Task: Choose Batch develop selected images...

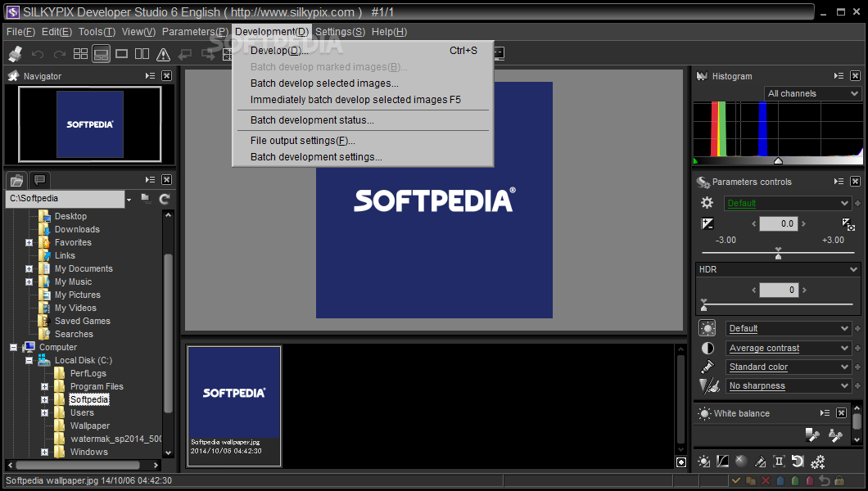Action: 363,83
